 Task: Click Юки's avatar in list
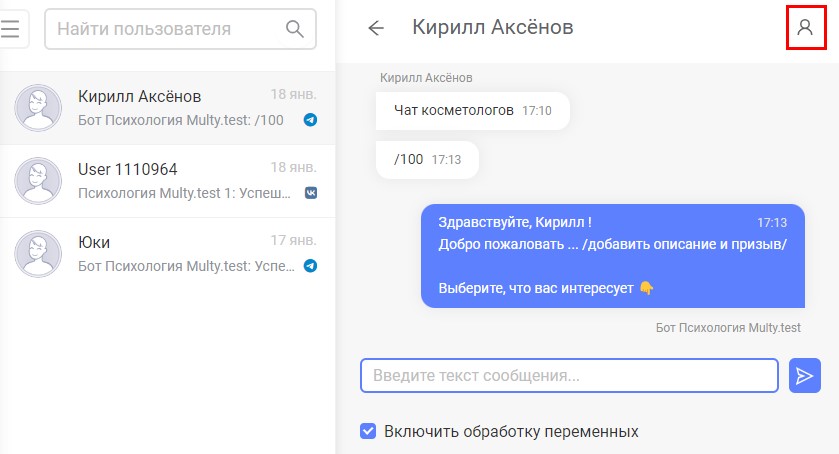click(39, 253)
